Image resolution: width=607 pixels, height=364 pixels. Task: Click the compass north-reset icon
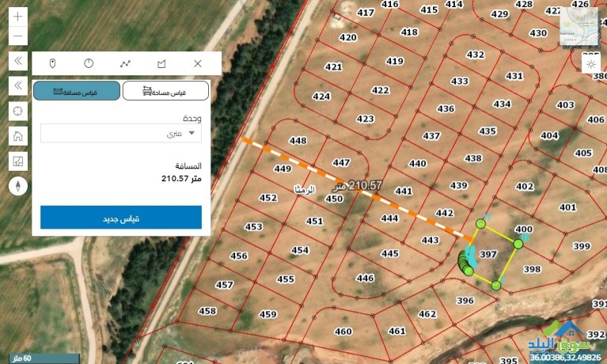tap(18, 187)
